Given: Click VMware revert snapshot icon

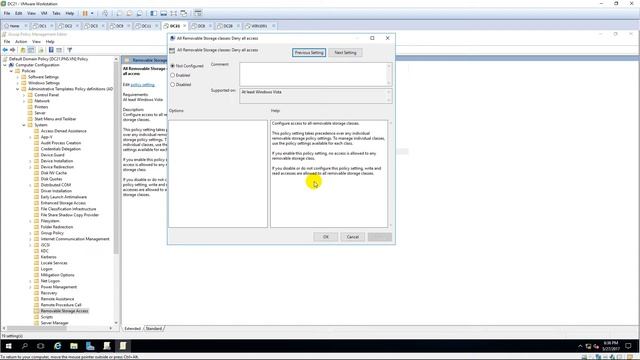Looking at the screenshot, I should pyautogui.click(x=129, y=13).
